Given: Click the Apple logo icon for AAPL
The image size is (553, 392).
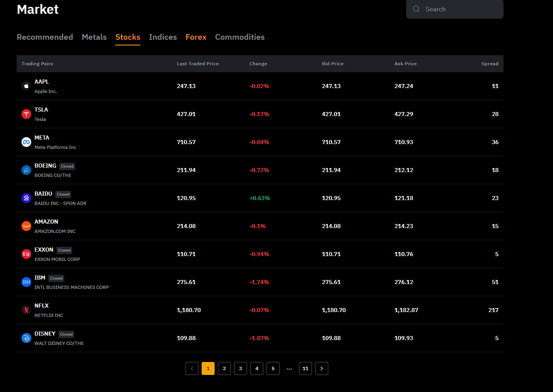Looking at the screenshot, I should pyautogui.click(x=26, y=86).
